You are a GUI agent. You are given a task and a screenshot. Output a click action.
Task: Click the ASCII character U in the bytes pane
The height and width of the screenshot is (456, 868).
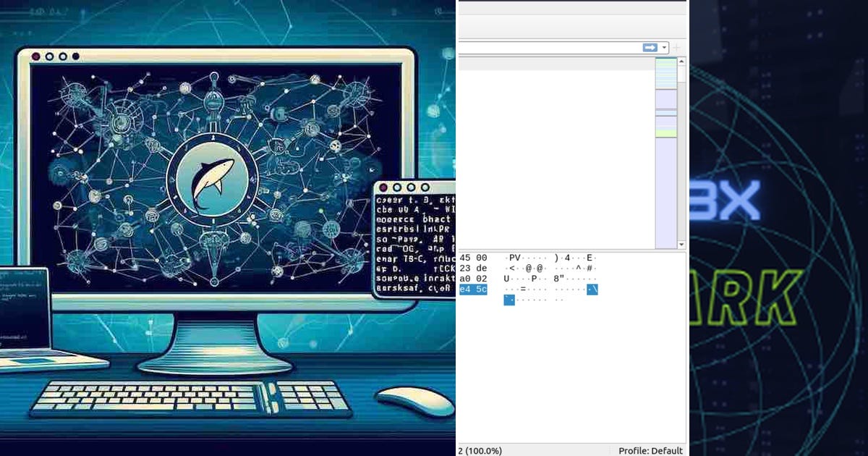pos(506,279)
